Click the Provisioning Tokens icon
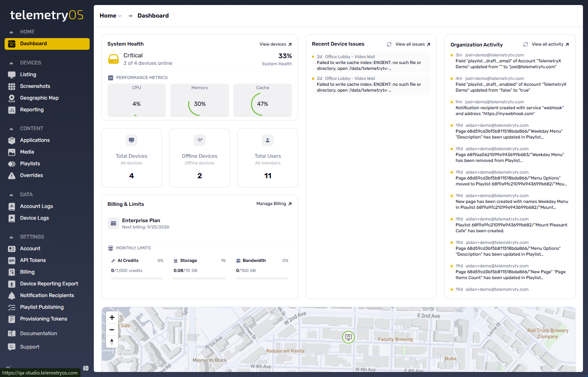 pos(12,319)
